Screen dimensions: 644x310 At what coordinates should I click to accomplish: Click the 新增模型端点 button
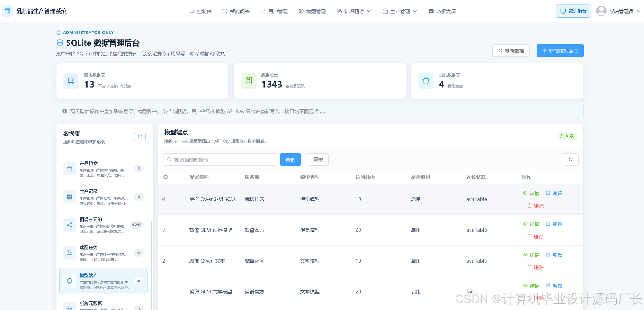pyautogui.click(x=560, y=51)
